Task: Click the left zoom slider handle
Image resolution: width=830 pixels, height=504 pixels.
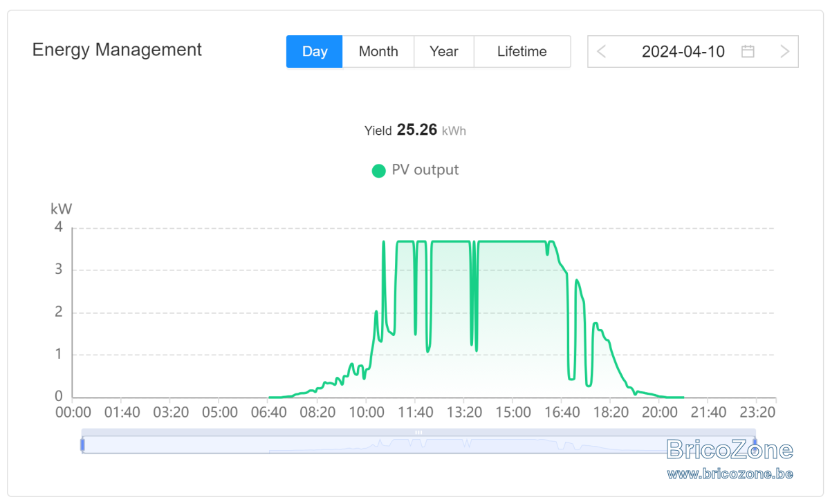Action: [x=82, y=445]
